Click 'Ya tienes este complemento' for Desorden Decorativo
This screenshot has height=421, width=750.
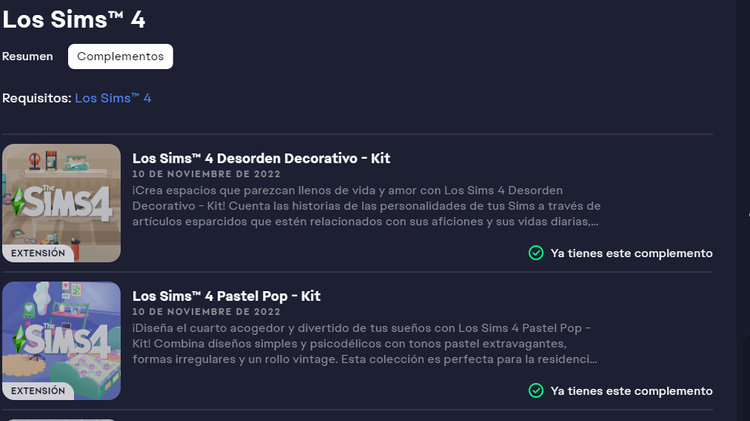pyautogui.click(x=631, y=253)
